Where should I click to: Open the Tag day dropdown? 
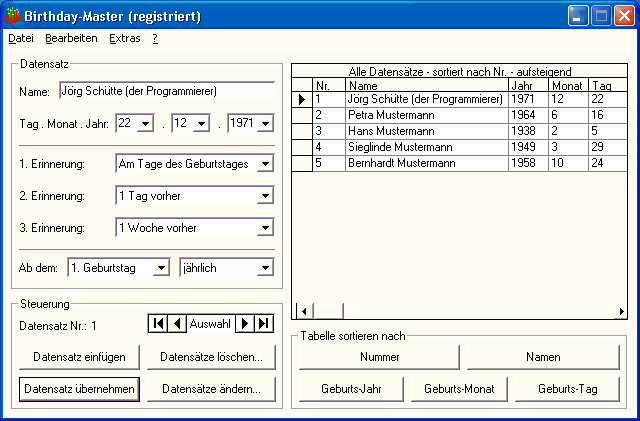pos(145,123)
